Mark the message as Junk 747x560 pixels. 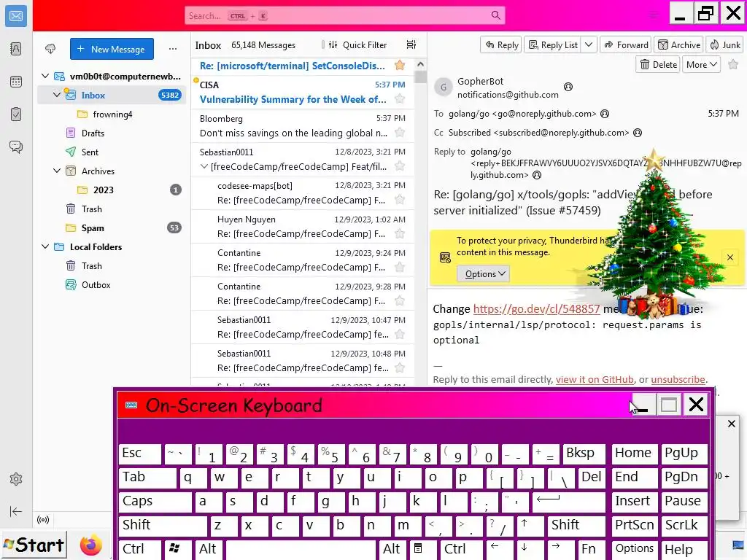click(724, 44)
